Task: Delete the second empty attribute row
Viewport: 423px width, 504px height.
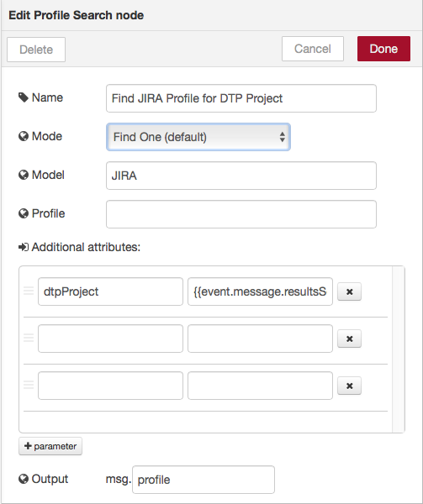Action: [349, 339]
